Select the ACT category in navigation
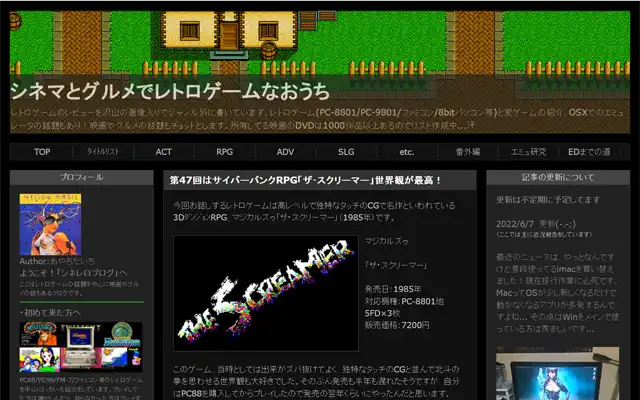The image size is (640, 400). (x=163, y=152)
